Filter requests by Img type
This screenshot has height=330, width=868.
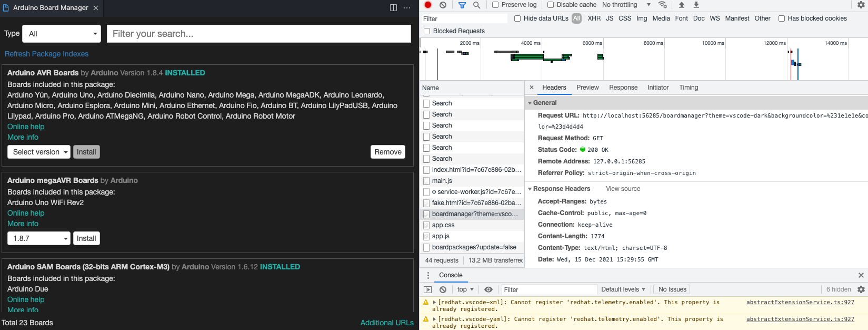(642, 18)
